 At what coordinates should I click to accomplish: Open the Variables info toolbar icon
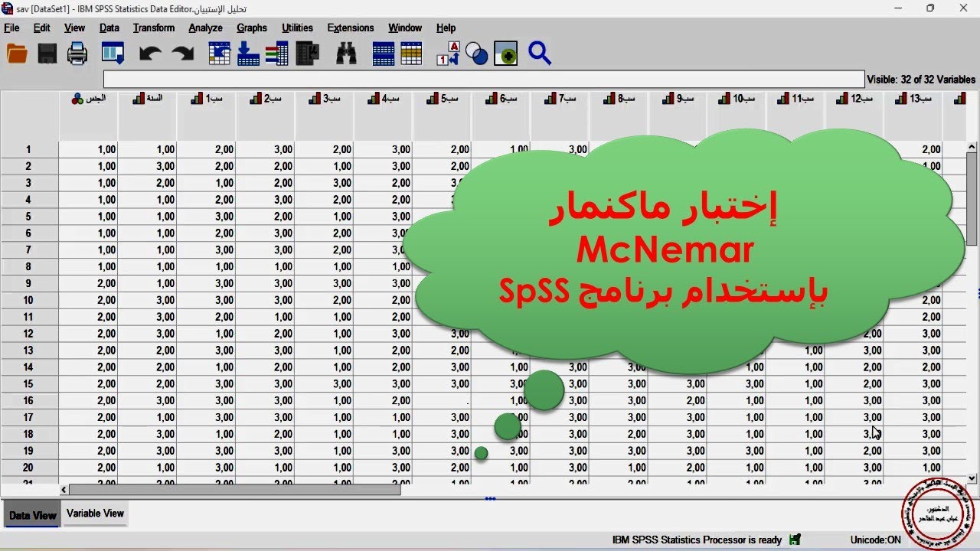click(276, 54)
